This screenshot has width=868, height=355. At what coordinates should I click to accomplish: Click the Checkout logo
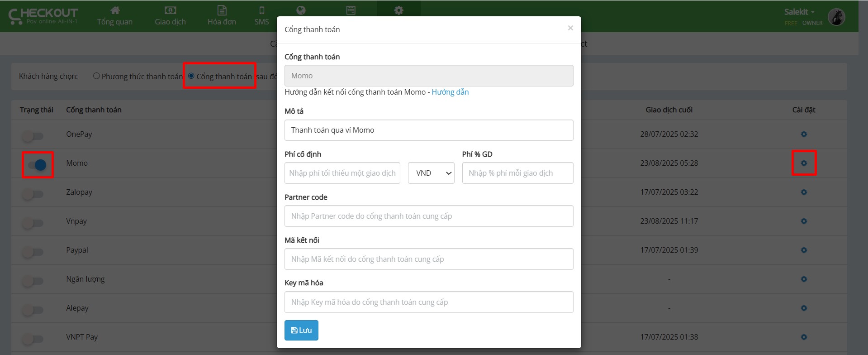[43, 16]
